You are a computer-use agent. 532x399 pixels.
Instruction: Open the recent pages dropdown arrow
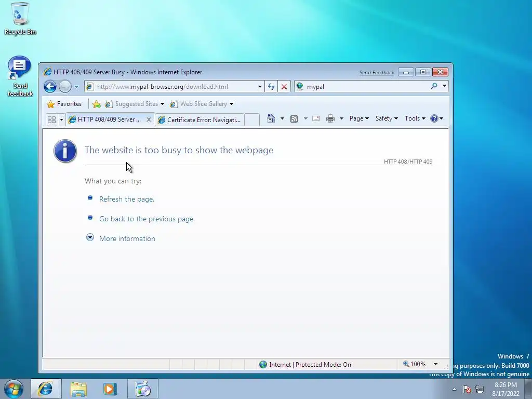coord(77,87)
